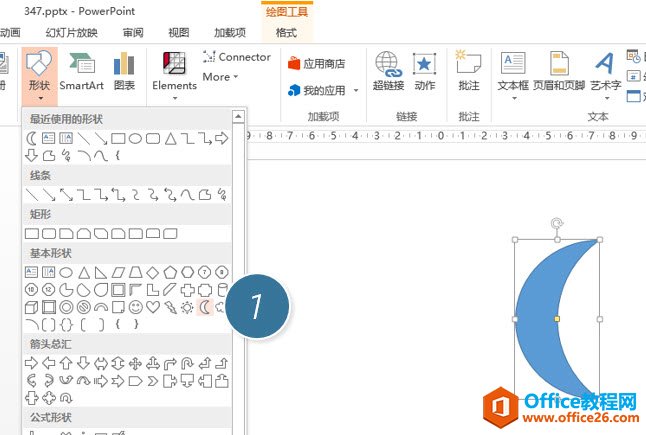646x435 pixels.
Task: Add a comment with 批注 button
Action: point(469,71)
